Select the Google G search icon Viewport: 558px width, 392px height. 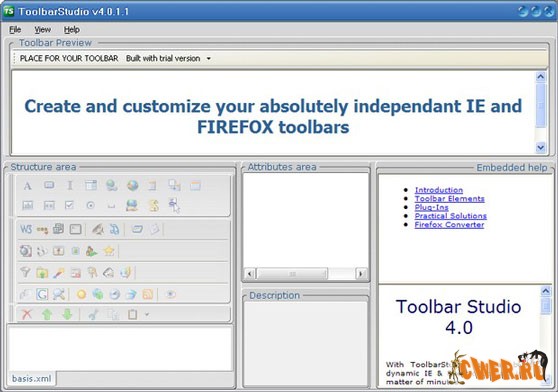click(42, 294)
